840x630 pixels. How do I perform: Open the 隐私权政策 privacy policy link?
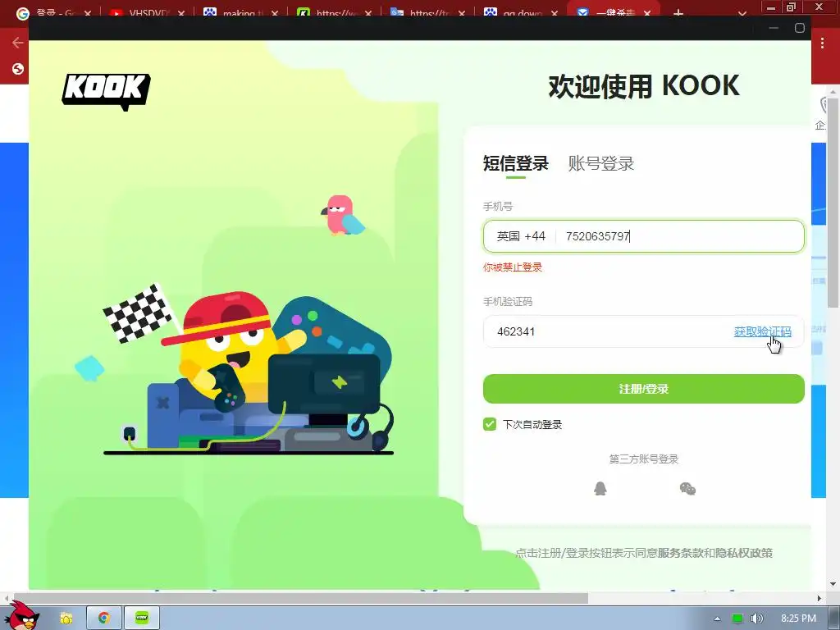743,553
